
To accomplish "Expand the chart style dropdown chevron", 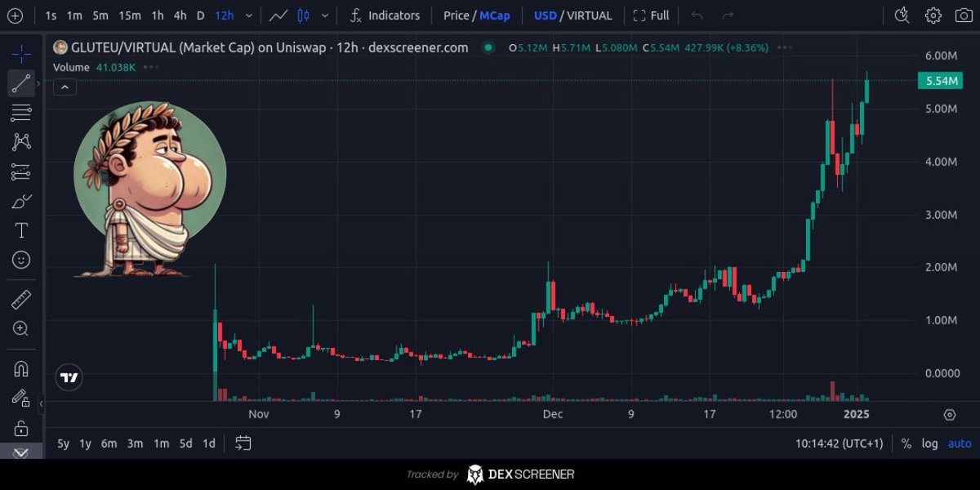I will 326,16.
